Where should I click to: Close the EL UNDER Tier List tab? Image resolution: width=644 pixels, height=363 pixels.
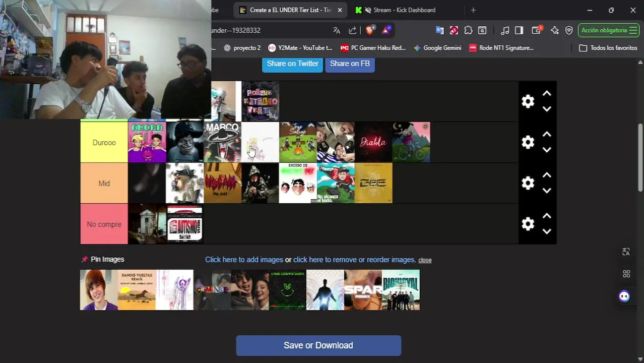click(340, 10)
